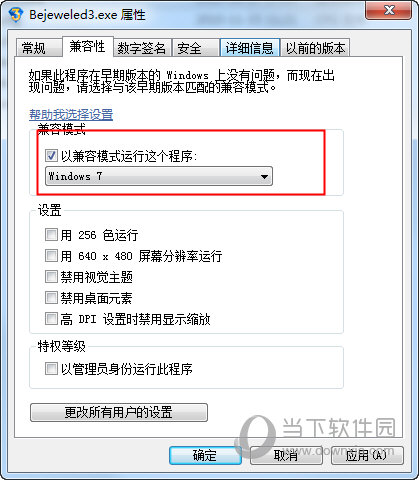The image size is (419, 480).
Task: Enable 用 256 色运行 checkbox
Action: coord(51,235)
